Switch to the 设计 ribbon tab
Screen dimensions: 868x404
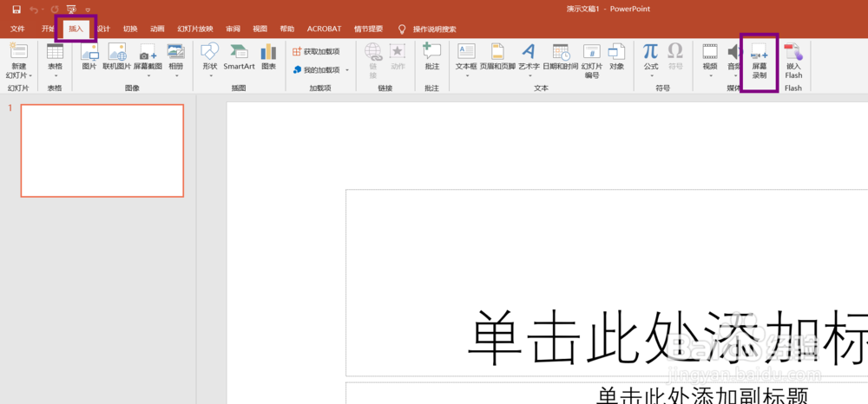coord(103,29)
